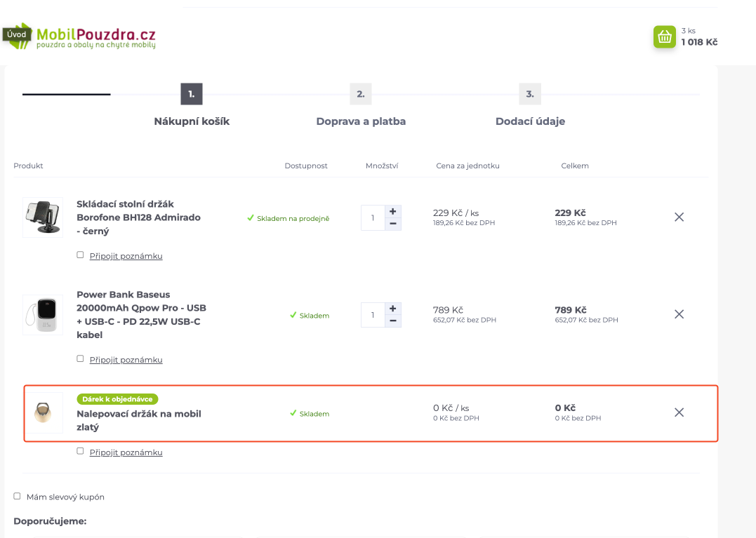This screenshot has height=538, width=756.
Task: Click Power Bank quantity input field
Action: coord(373,315)
